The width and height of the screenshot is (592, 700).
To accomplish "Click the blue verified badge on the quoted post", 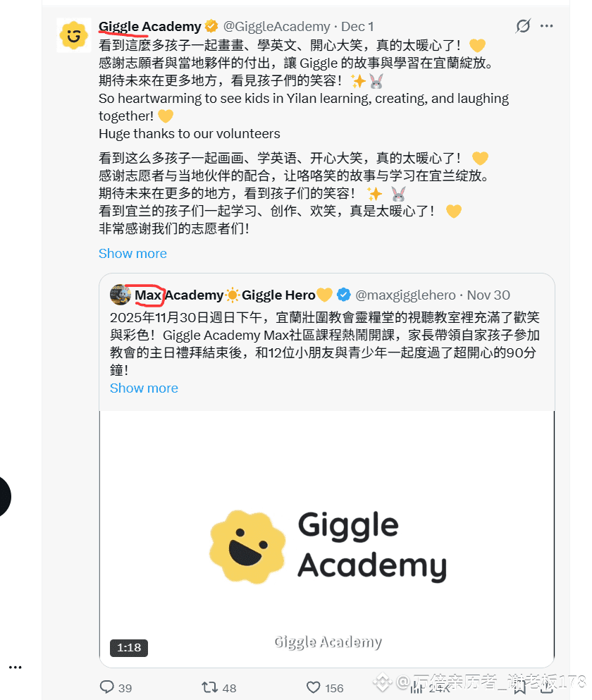I will (343, 295).
